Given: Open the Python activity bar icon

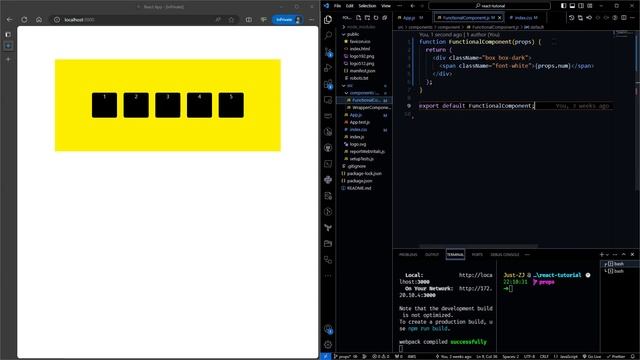Looking at the screenshot, I should (x=328, y=180).
